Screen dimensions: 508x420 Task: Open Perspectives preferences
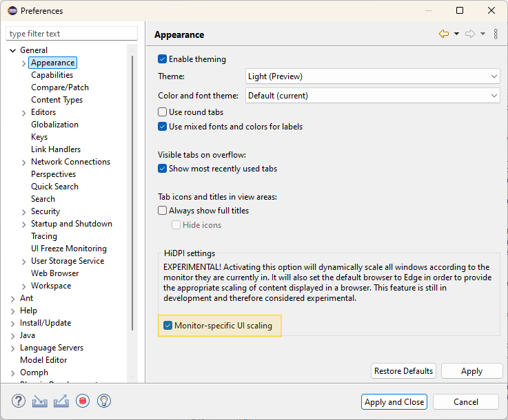[x=54, y=174]
